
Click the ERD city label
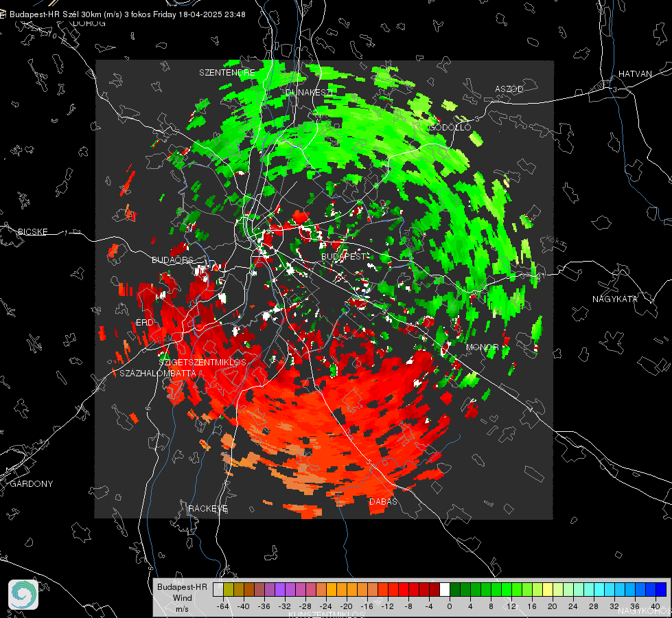[145, 323]
